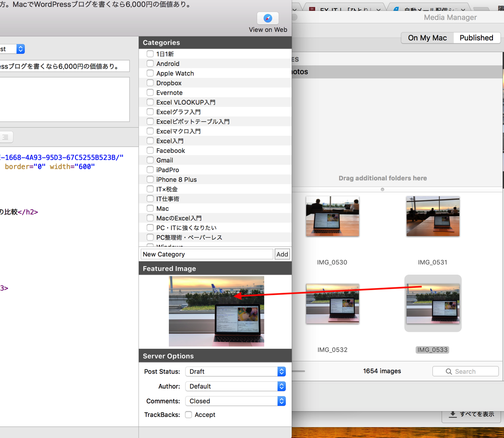Select the Photos source row
Viewport: 504px width, 438px height.
pyautogui.click(x=397, y=72)
